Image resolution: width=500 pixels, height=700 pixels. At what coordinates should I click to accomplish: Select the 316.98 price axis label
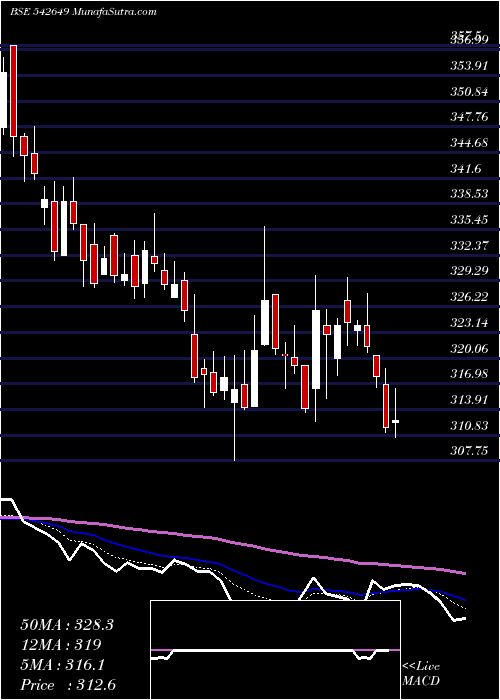(x=468, y=374)
